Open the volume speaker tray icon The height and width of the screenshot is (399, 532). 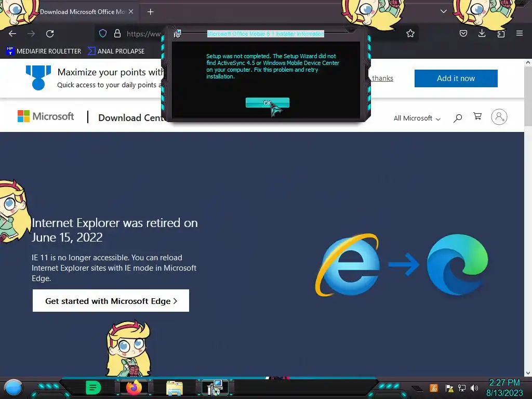474,388
